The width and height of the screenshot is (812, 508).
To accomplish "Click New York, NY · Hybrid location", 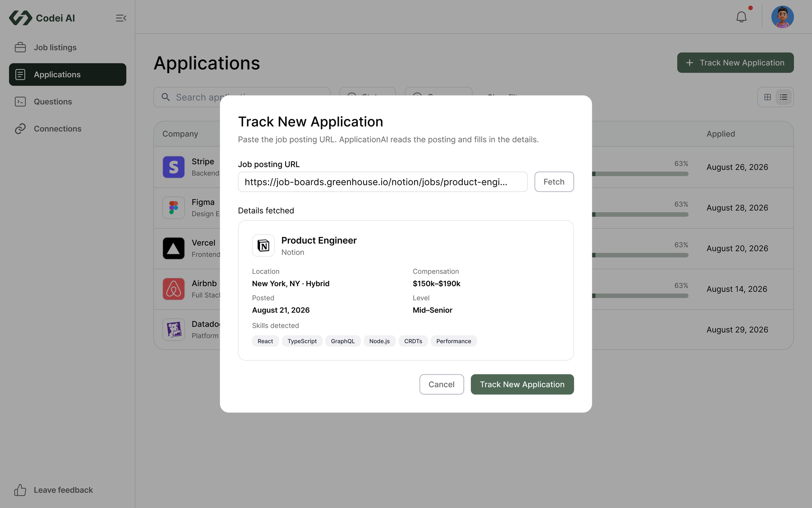I will tap(291, 284).
